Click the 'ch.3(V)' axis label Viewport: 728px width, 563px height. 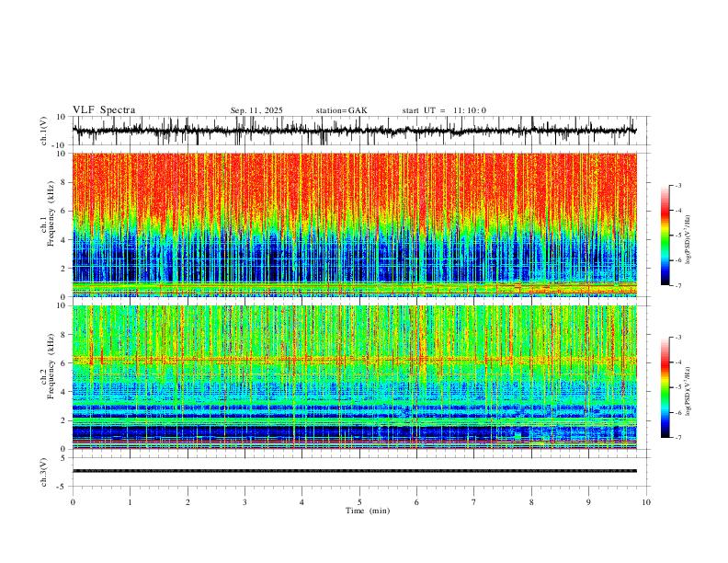click(x=44, y=472)
